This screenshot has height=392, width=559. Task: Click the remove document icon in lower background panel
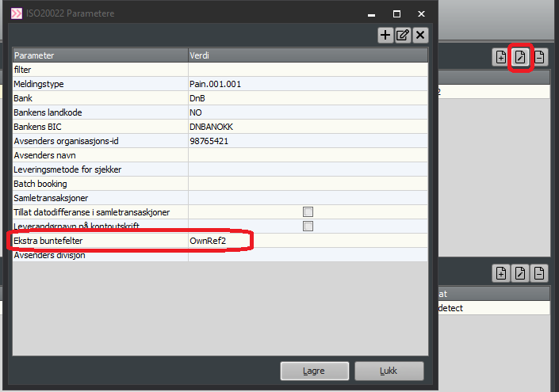pyautogui.click(x=539, y=273)
